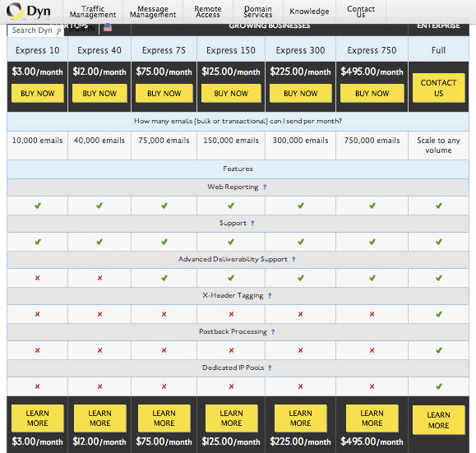Click the 300,000 emails cell

[x=301, y=146]
